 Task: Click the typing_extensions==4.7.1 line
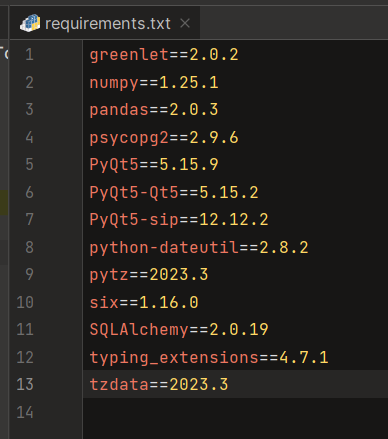209,357
